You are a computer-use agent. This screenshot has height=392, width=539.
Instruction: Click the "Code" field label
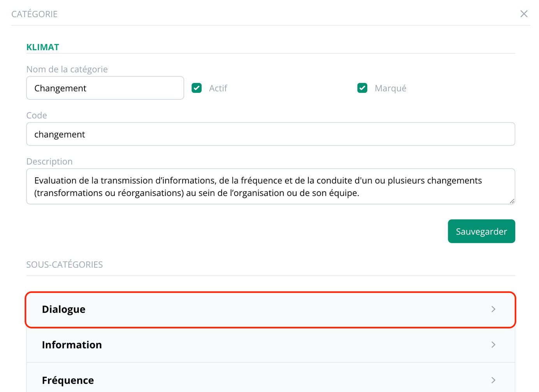coord(37,115)
